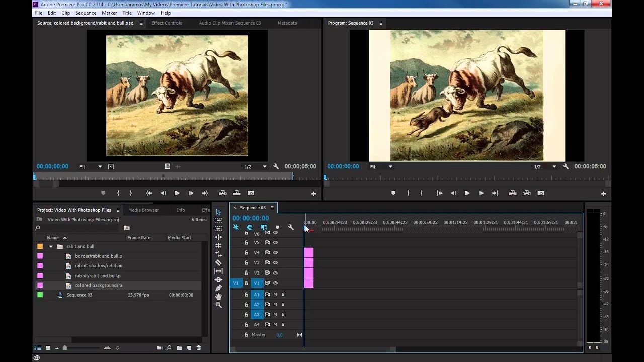Image resolution: width=644 pixels, height=362 pixels.
Task: Open the File menu
Action: tap(38, 13)
